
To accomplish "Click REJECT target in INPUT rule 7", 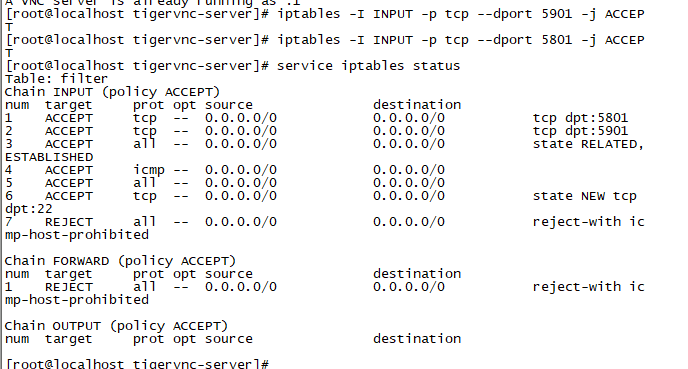I will 68,222.
